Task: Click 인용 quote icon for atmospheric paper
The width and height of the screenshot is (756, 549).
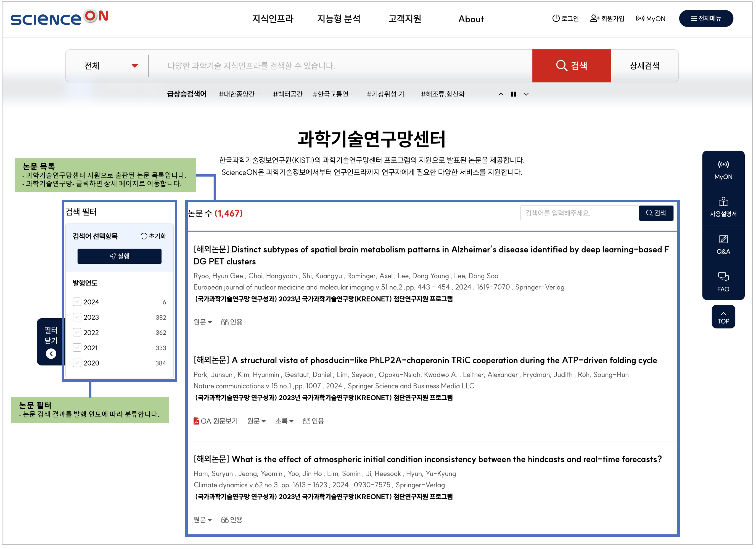Action: point(232,520)
